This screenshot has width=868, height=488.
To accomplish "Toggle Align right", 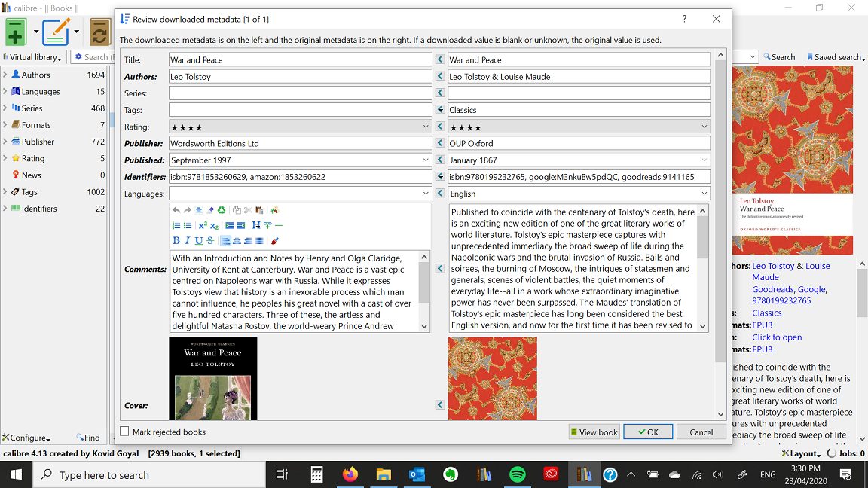I will pyautogui.click(x=248, y=241).
